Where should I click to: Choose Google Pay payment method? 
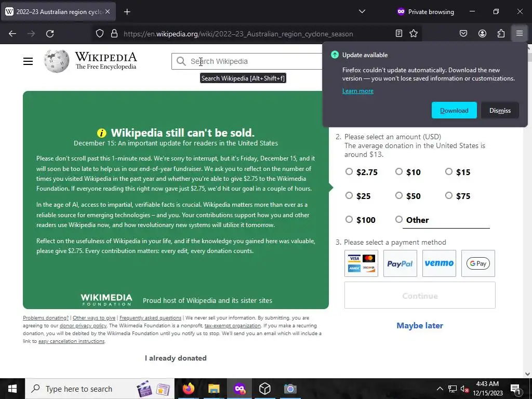[x=478, y=263]
